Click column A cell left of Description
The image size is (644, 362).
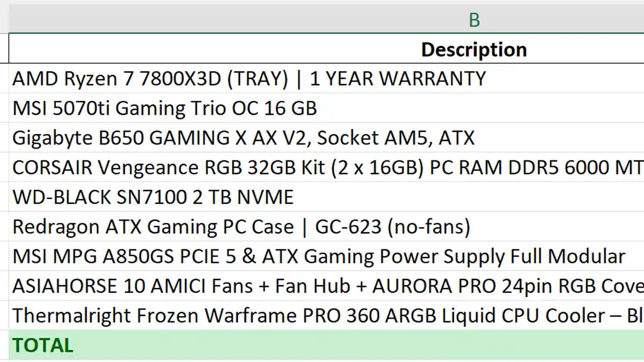click(4, 49)
